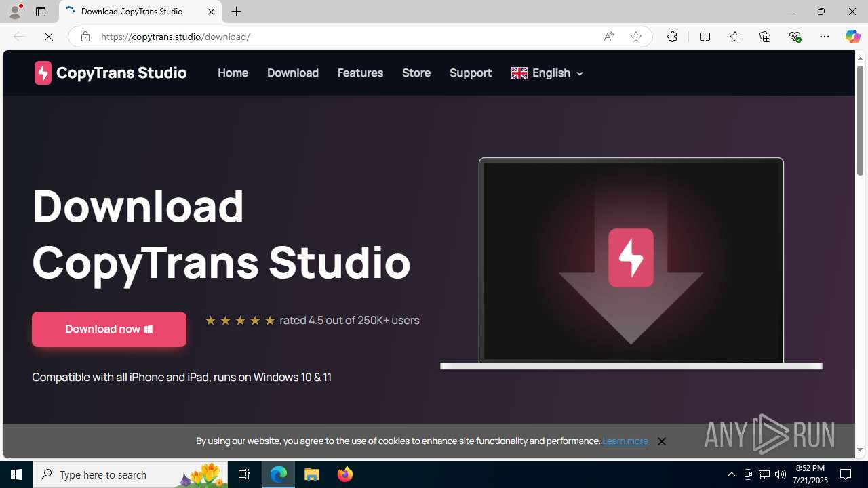
Task: Open Settings and more menu
Action: [825, 37]
